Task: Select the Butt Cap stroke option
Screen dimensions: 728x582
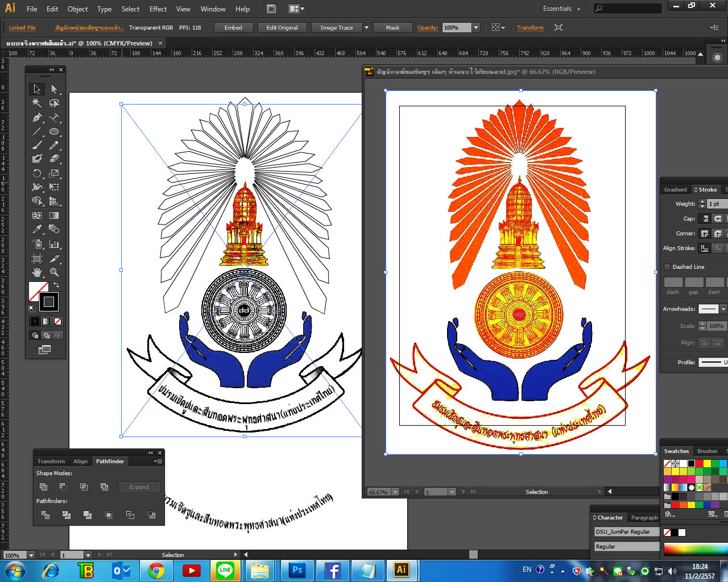Action: (705, 218)
